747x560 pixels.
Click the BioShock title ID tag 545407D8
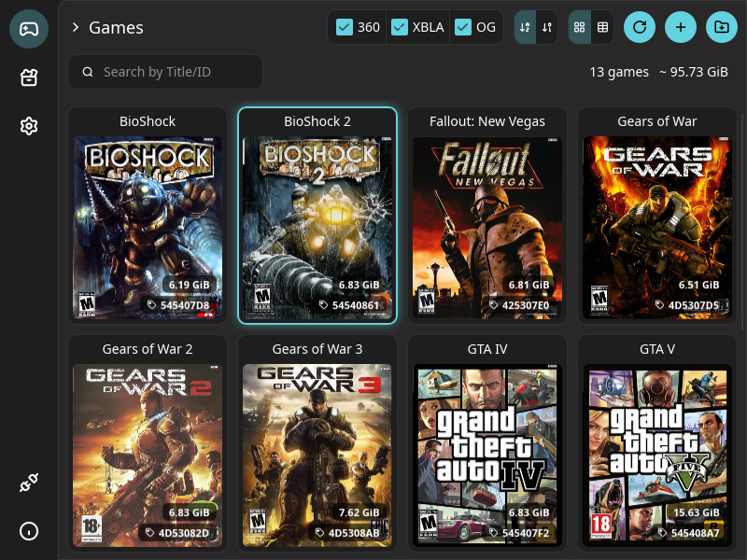pos(178,305)
